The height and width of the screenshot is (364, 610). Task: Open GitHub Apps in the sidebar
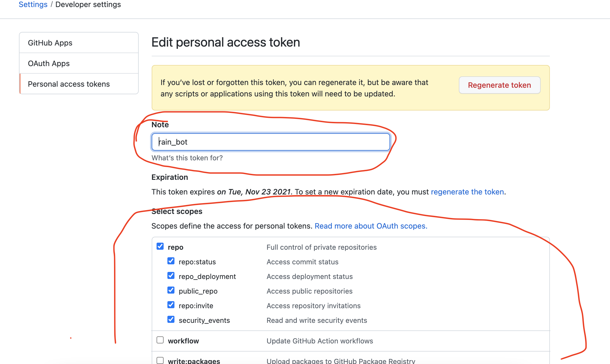point(50,43)
